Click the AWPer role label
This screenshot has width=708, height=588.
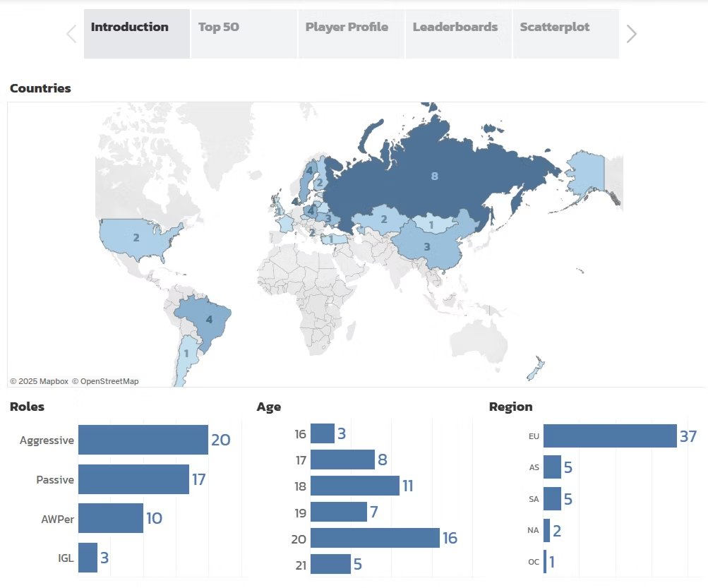pyautogui.click(x=57, y=520)
